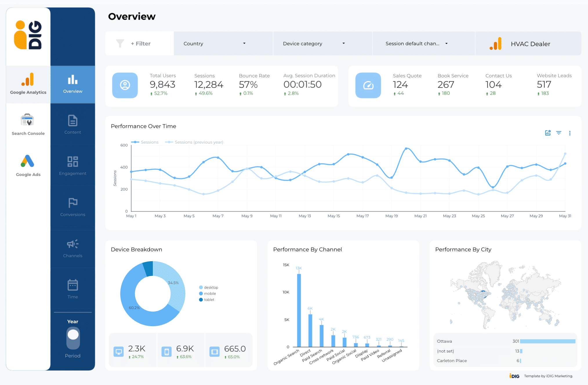588x385 pixels.
Task: Toggle Sessions (previous year) legend series
Action: (x=194, y=142)
